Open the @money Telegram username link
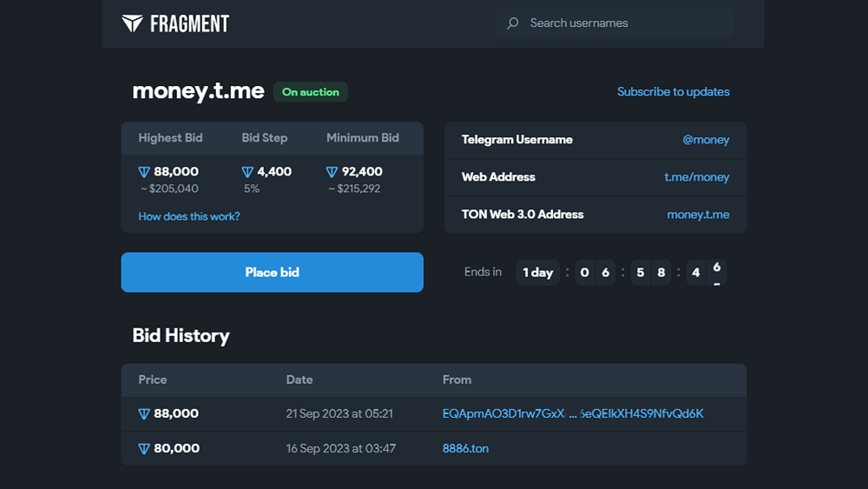This screenshot has height=489, width=868. [x=706, y=140]
